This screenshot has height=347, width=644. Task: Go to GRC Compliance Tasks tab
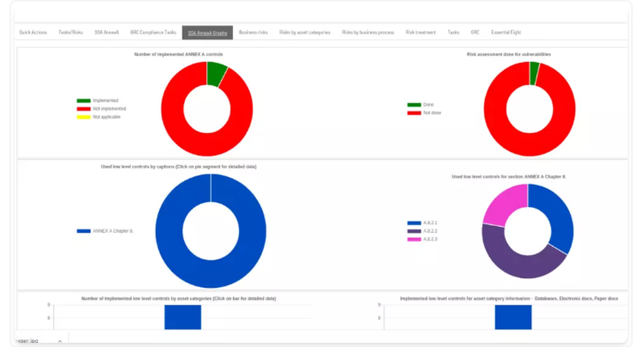(153, 32)
